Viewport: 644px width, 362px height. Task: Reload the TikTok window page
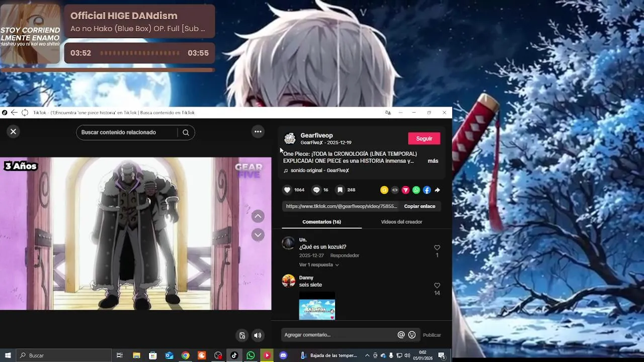[25, 113]
